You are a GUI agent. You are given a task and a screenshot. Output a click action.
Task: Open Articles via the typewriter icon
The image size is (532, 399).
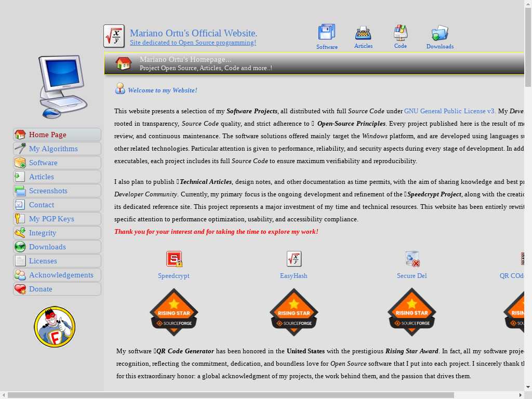pyautogui.click(x=363, y=33)
